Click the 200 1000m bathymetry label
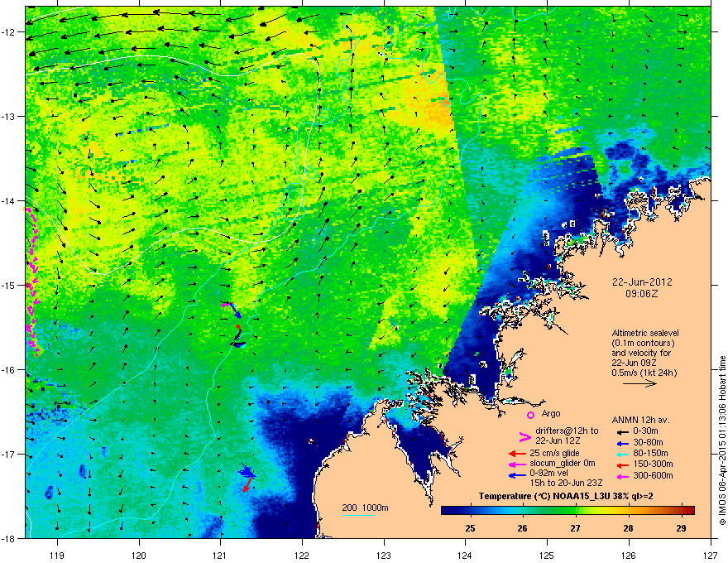 pos(365,508)
